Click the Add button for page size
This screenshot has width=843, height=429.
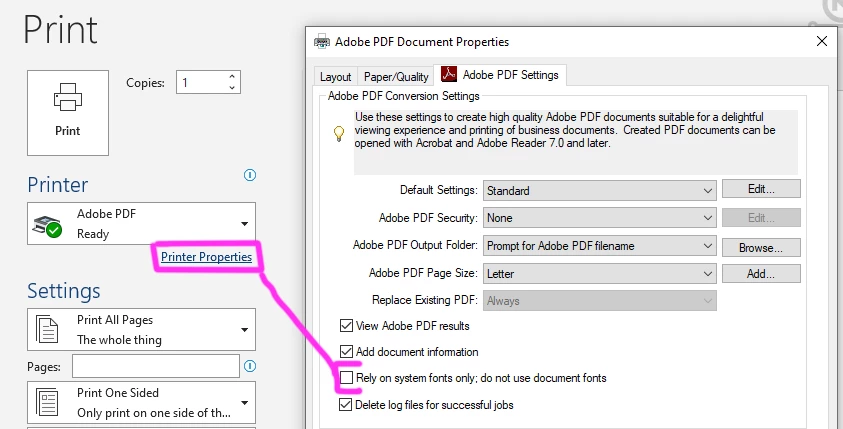tap(761, 274)
